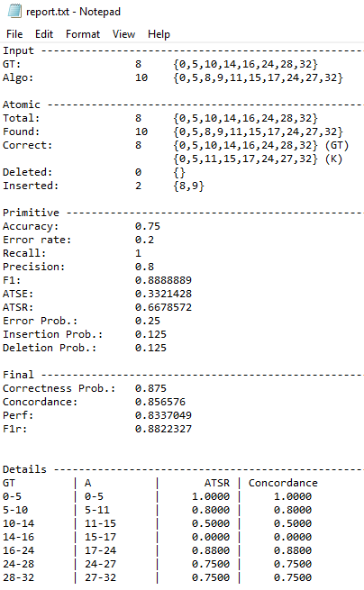Click the Correctness Prob.: 0.875 value
The width and height of the screenshot is (364, 590).
click(x=150, y=388)
